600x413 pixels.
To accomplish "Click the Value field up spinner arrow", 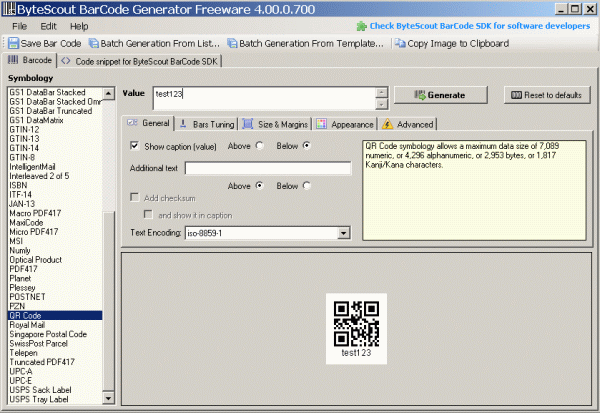I will tap(382, 92).
